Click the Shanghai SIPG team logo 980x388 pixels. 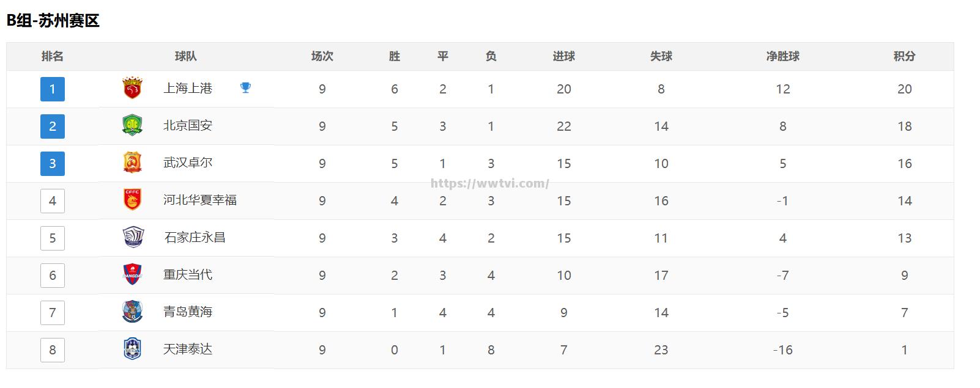coord(132,89)
